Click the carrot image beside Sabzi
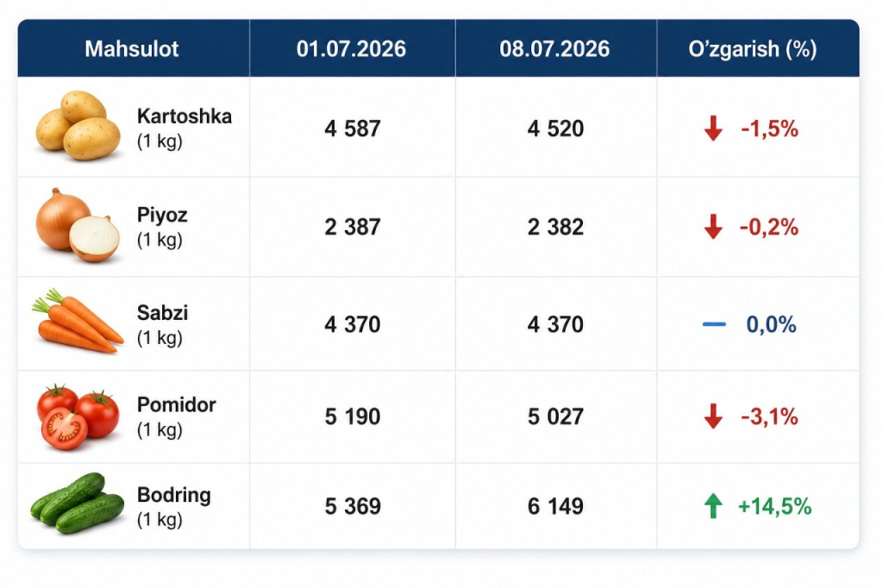This screenshot has height=588, width=883. point(78,321)
